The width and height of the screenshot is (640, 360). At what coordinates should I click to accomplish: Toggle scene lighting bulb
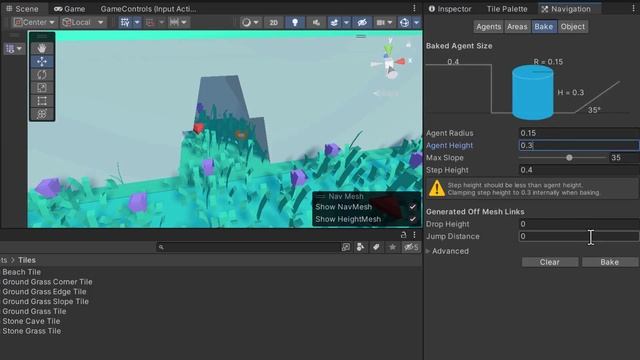(x=295, y=22)
